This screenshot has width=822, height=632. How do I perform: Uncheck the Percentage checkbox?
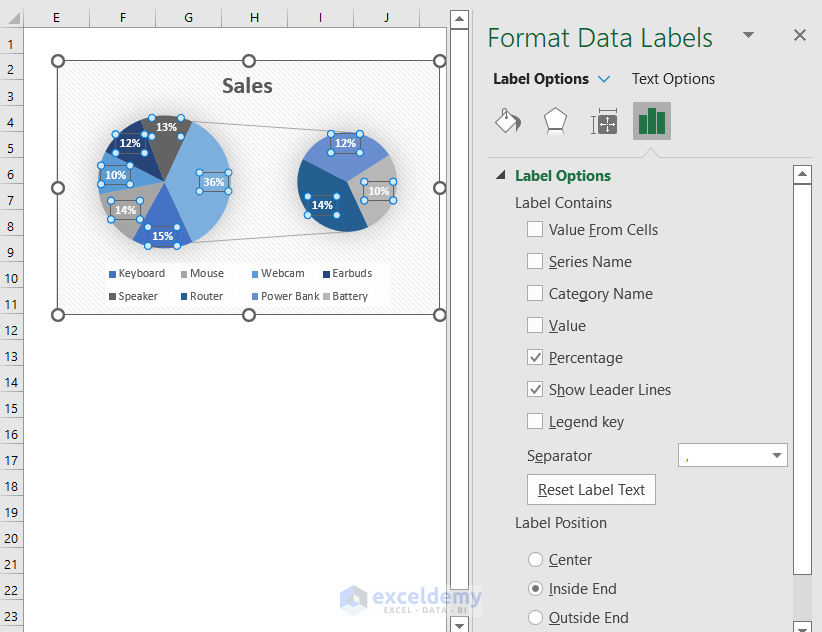click(x=535, y=357)
